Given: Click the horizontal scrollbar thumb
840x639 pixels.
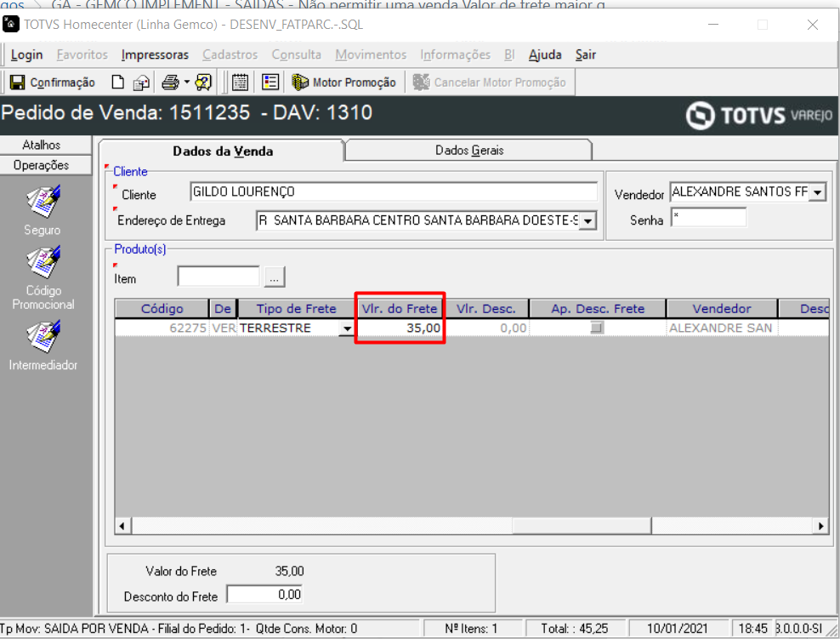Looking at the screenshot, I should tap(582, 526).
